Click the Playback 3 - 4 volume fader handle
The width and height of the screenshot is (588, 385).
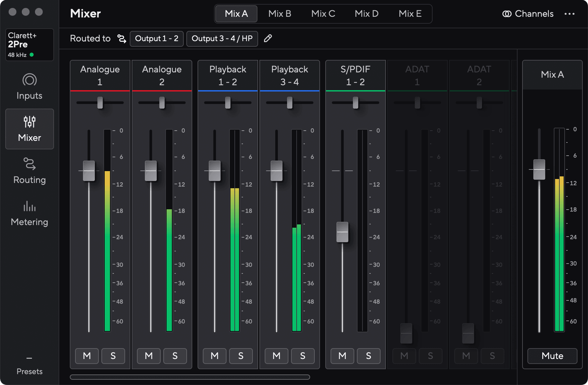click(277, 171)
